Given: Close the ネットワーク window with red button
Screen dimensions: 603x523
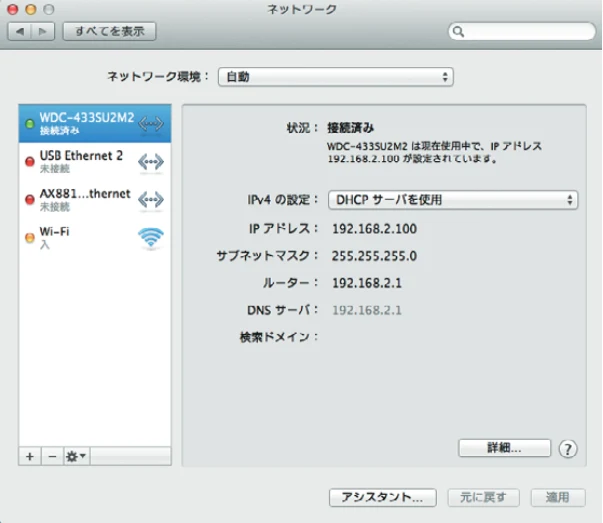Looking at the screenshot, I should (13, 9).
